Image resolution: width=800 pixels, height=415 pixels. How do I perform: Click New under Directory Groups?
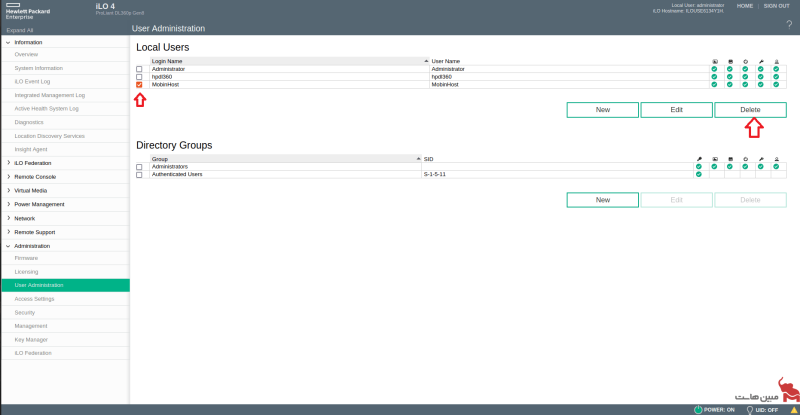603,200
